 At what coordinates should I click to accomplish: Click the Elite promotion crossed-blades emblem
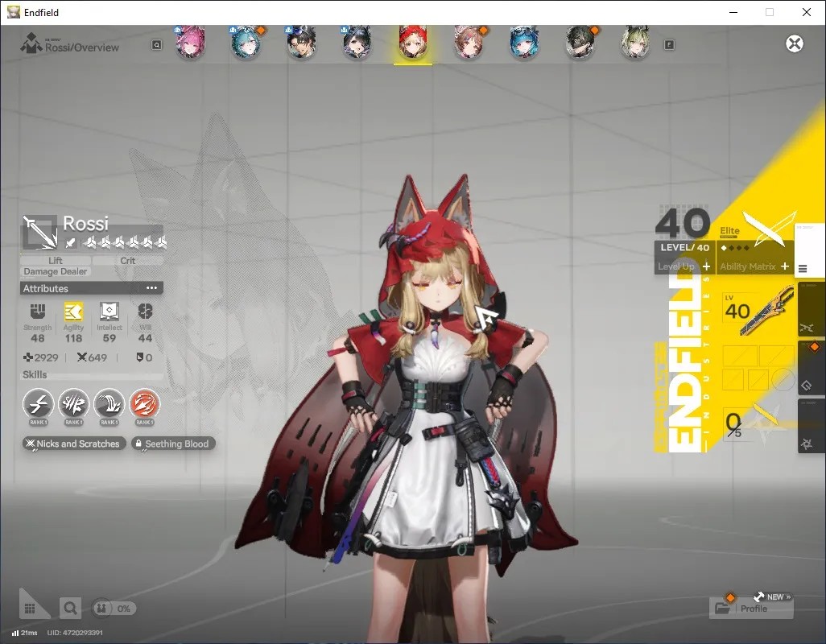[x=768, y=228]
